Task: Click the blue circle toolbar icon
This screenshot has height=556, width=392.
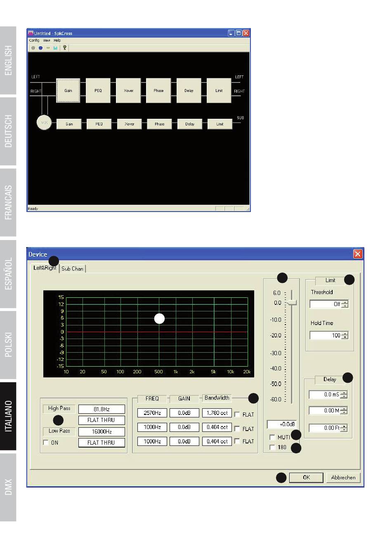Action: click(40, 48)
